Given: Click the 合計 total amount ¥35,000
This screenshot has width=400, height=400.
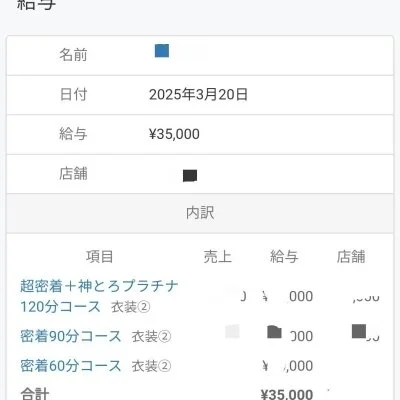Looking at the screenshot, I should 287,394.
